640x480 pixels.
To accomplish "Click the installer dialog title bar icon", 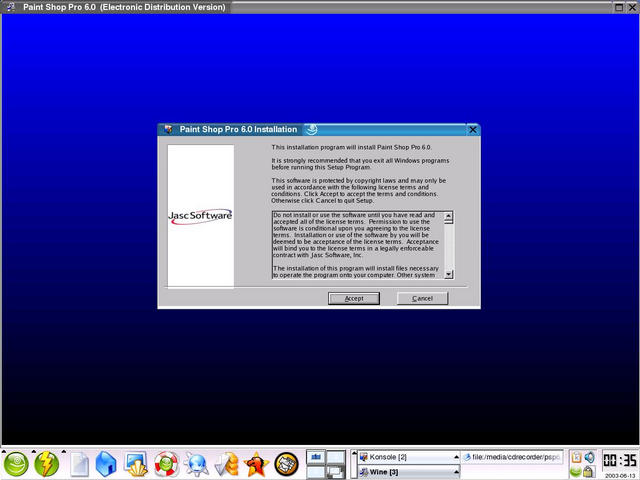I will click(168, 129).
